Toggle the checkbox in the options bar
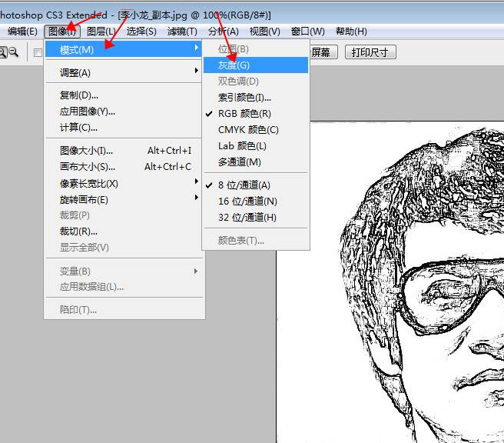 [x=38, y=52]
